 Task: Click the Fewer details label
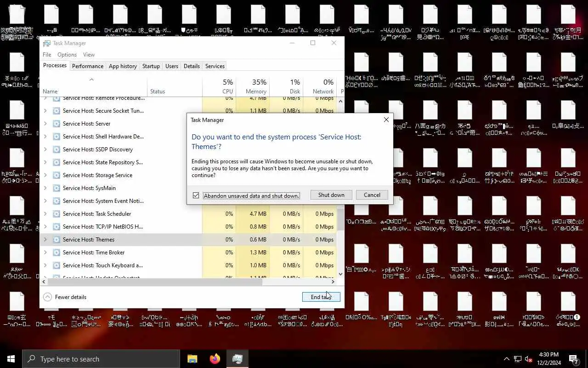71,297
